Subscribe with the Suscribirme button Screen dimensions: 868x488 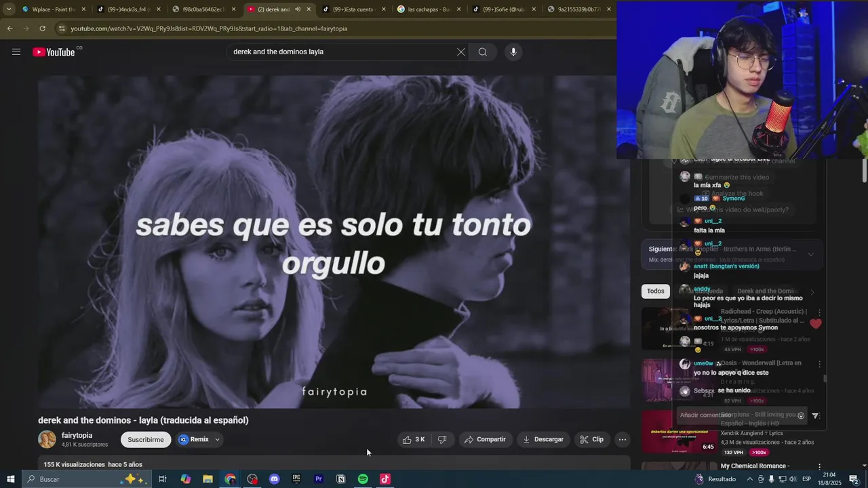(x=146, y=439)
